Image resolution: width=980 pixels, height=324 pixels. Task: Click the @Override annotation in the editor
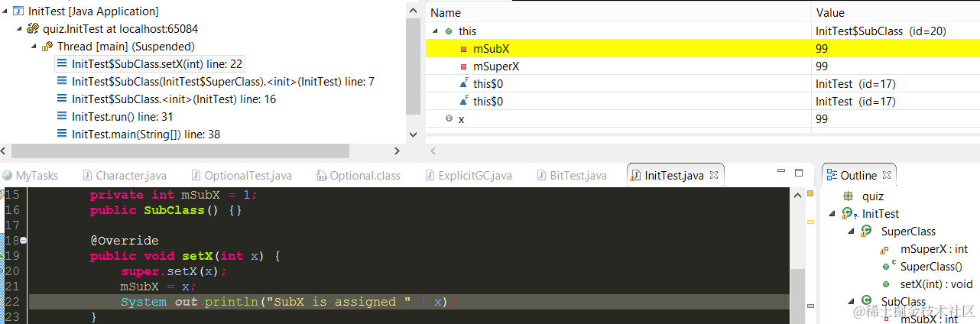[x=124, y=241]
